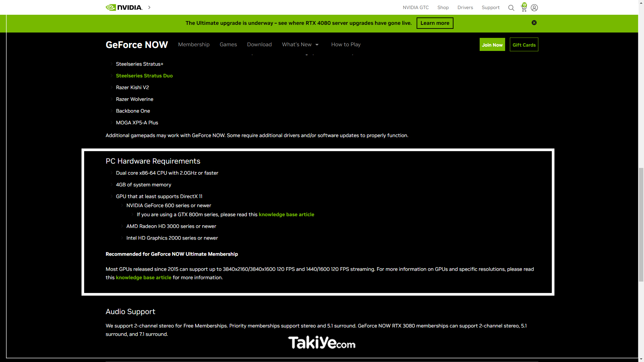The image size is (644, 362).
Task: Click NVIDIA GTC in the top navigation
Action: [x=416, y=7]
